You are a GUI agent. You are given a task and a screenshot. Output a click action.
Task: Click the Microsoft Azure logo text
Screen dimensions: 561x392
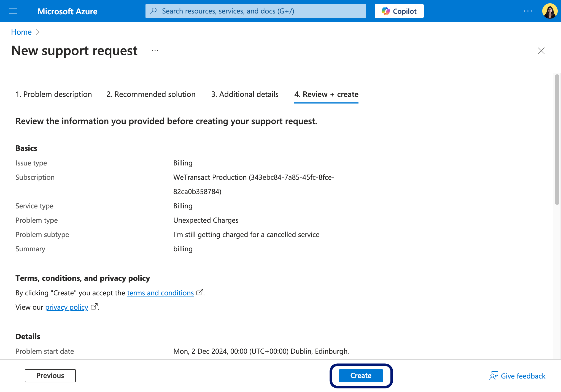(67, 11)
